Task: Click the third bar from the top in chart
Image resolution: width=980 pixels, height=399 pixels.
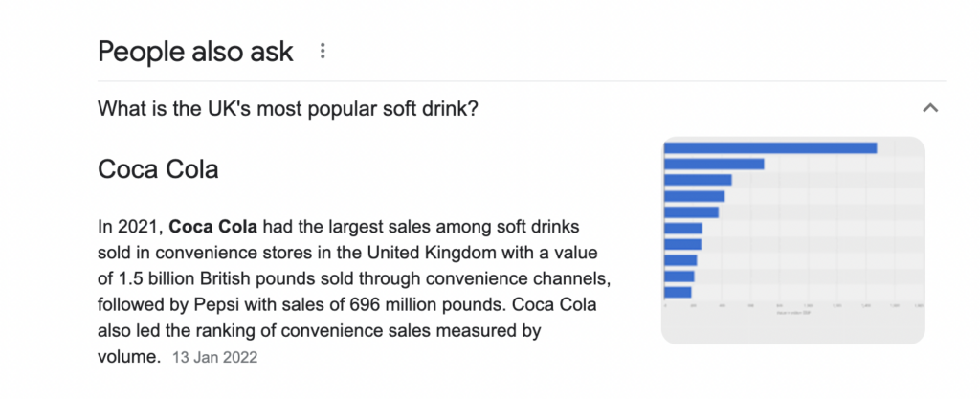Action: (698, 180)
